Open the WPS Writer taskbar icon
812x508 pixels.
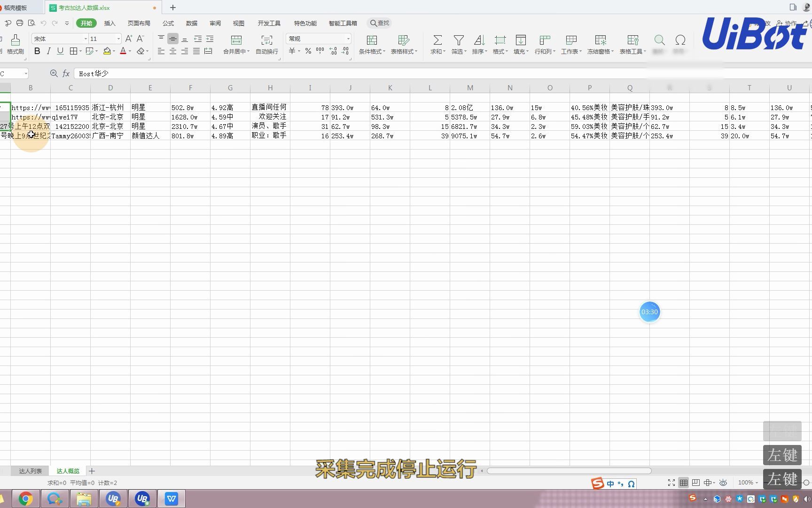(x=172, y=499)
